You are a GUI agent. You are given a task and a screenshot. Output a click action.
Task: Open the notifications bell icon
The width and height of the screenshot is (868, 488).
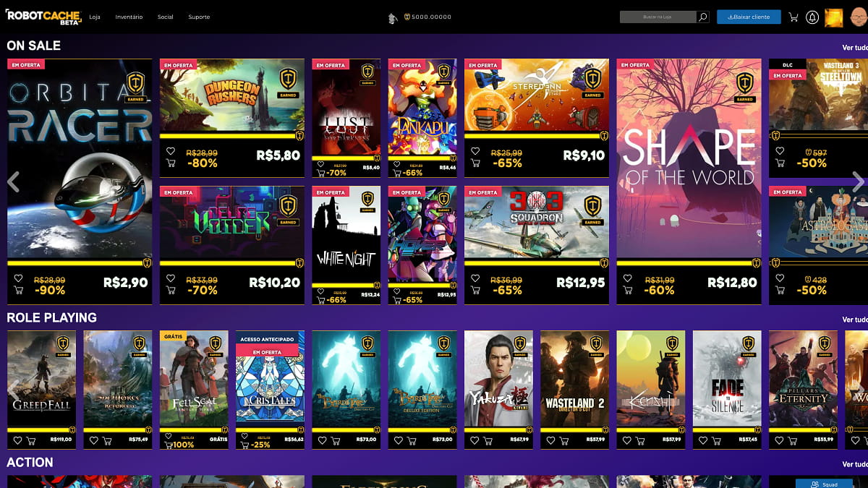[x=812, y=17]
